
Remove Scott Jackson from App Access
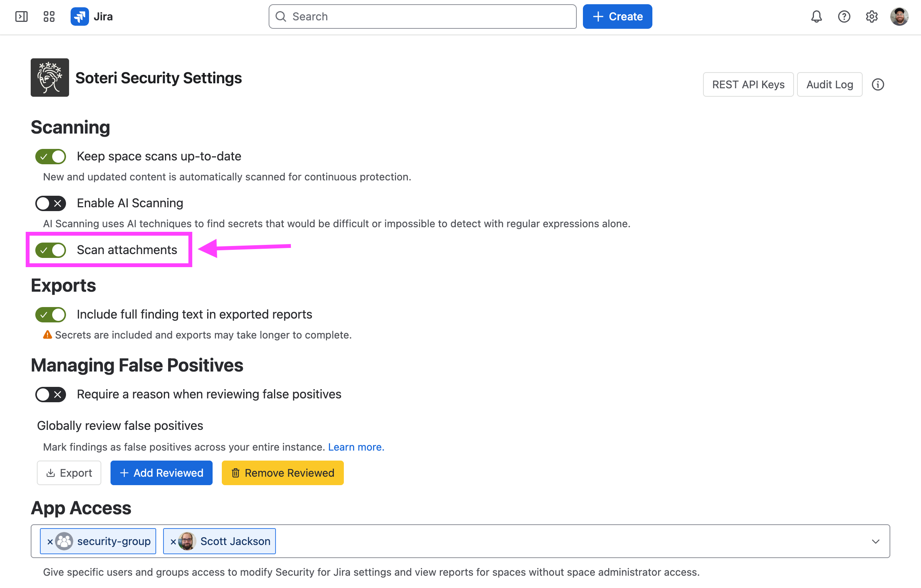click(173, 542)
